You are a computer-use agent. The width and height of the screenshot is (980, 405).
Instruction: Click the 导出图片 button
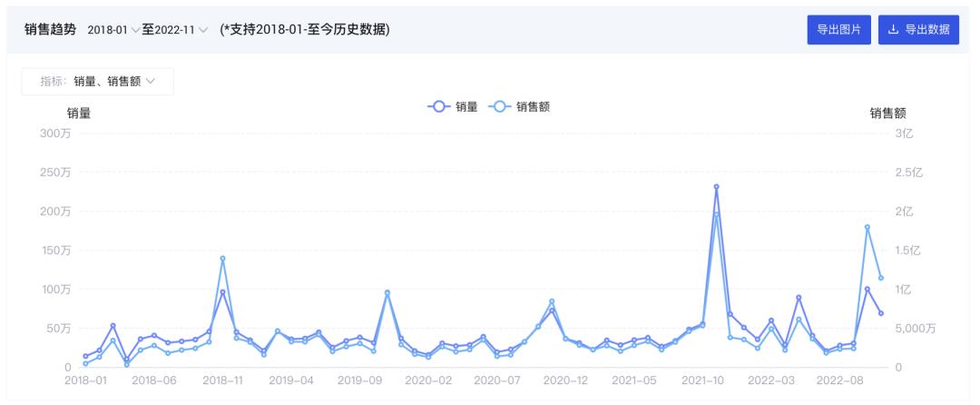pyautogui.click(x=838, y=30)
